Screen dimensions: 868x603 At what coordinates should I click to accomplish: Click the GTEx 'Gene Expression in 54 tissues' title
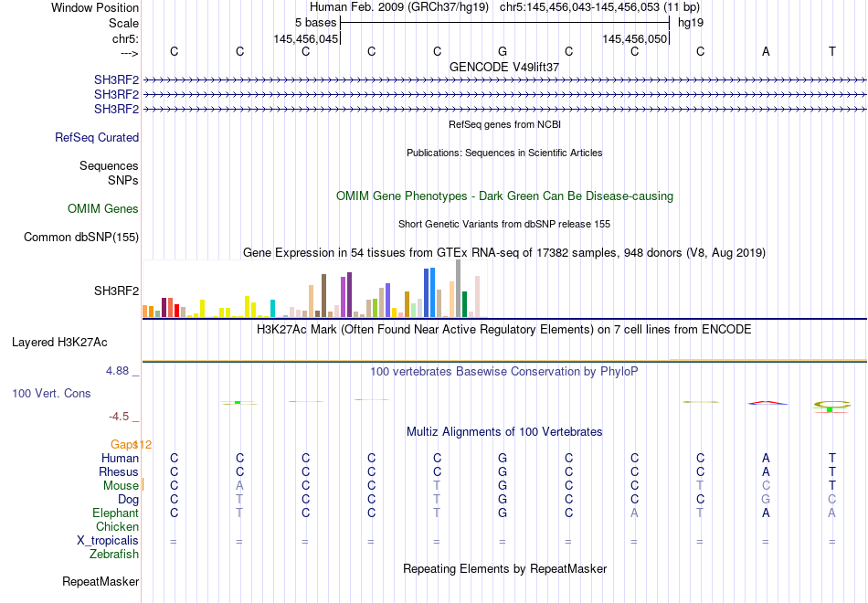click(x=504, y=252)
